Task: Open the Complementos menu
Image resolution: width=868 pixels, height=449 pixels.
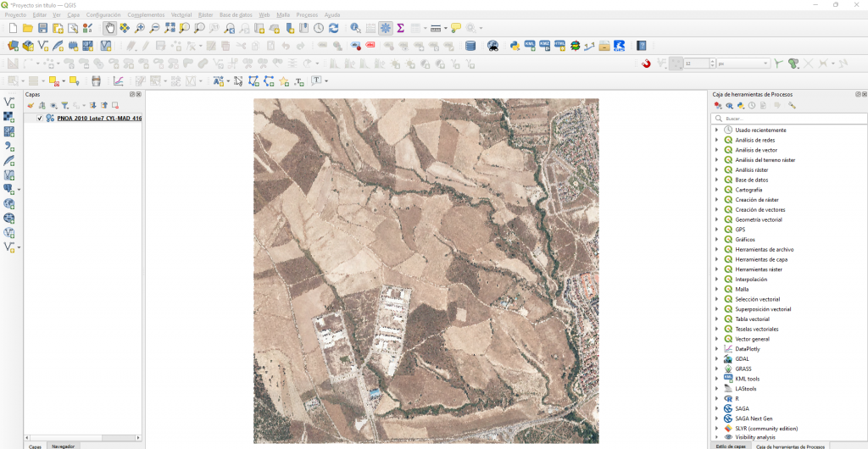Action: tap(146, 15)
